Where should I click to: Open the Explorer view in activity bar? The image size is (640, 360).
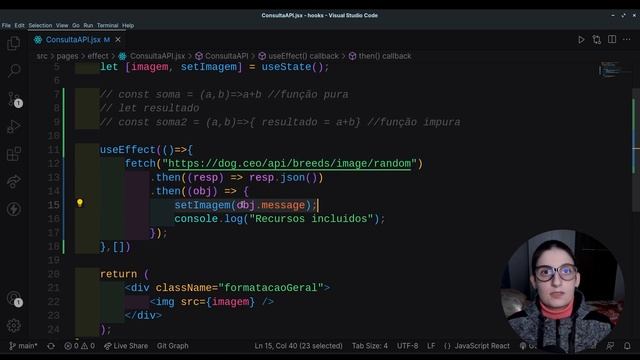[x=13, y=43]
